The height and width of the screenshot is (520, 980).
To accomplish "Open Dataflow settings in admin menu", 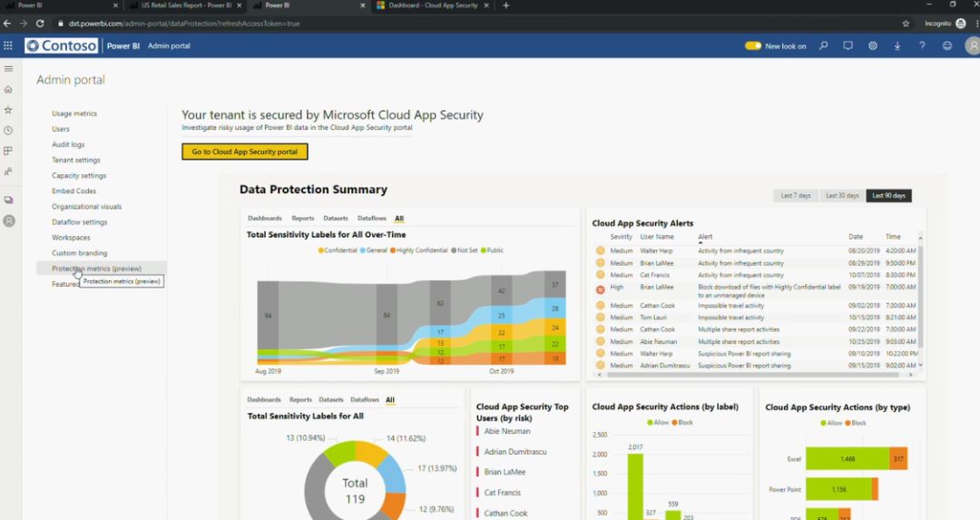I will click(x=79, y=222).
